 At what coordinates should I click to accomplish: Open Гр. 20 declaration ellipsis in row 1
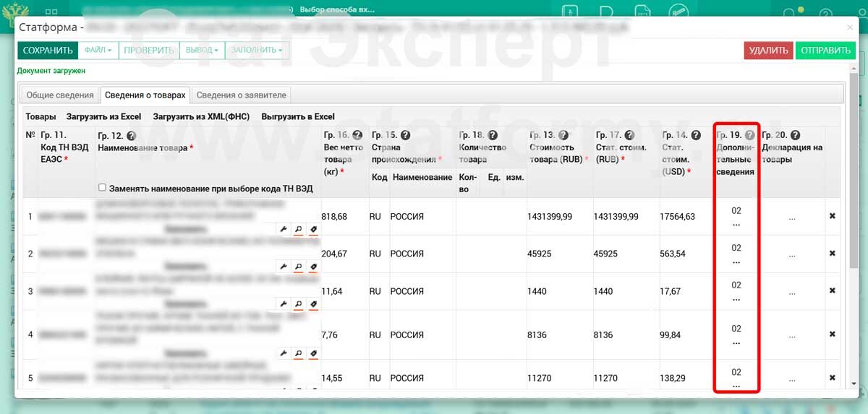pos(792,217)
